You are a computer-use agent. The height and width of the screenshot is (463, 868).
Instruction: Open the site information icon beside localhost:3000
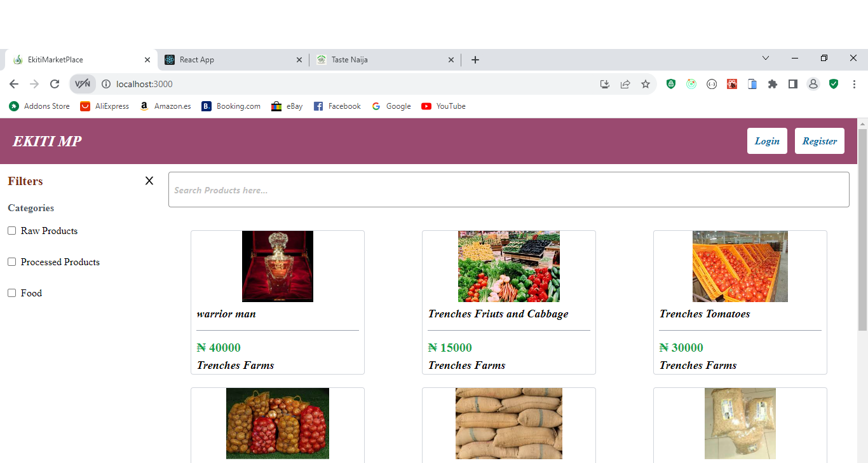click(x=106, y=84)
